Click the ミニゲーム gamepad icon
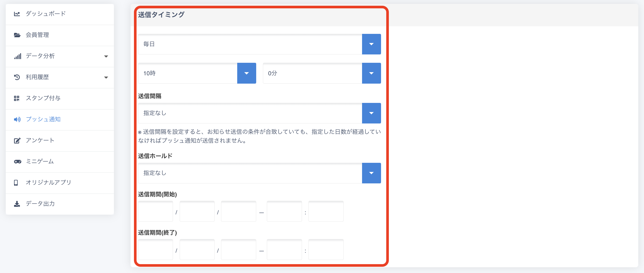Viewport: 644px width, 273px height. pos(17,162)
